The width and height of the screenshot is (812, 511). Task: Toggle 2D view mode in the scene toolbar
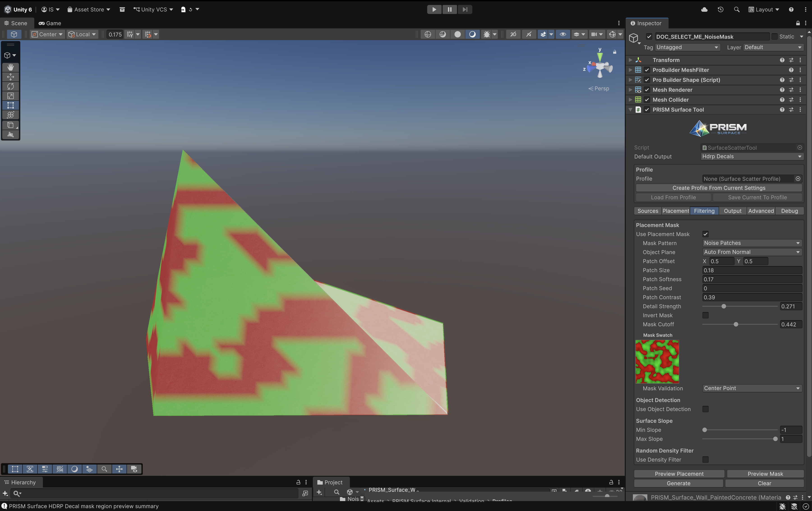click(513, 34)
